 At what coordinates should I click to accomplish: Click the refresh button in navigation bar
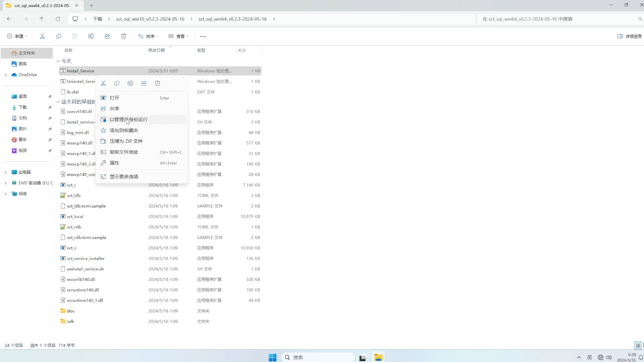tap(58, 19)
